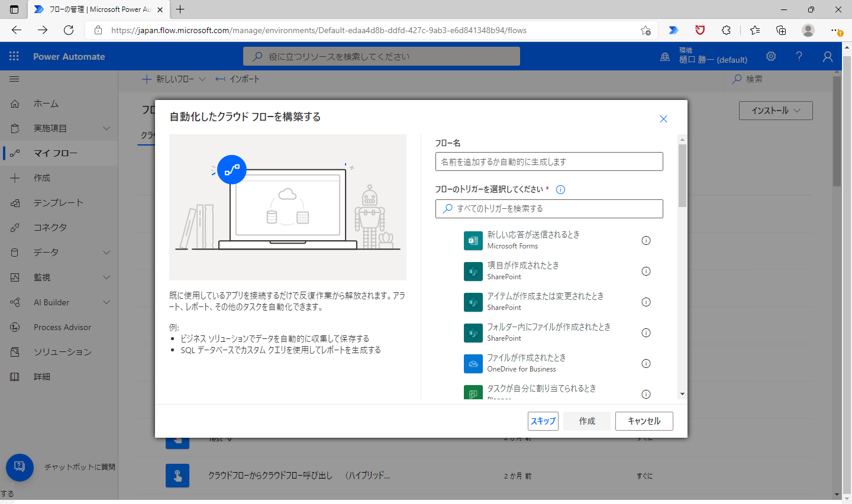Screen dimensions: 852x504
Task: Select trigger タスクが自分に割り当てられるとき
Action: (x=541, y=389)
